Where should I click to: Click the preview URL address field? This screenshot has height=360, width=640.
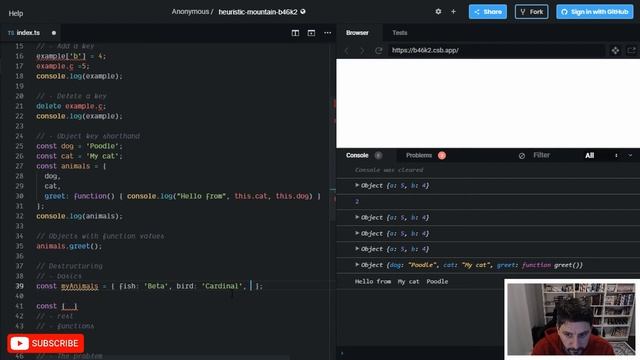click(496, 51)
